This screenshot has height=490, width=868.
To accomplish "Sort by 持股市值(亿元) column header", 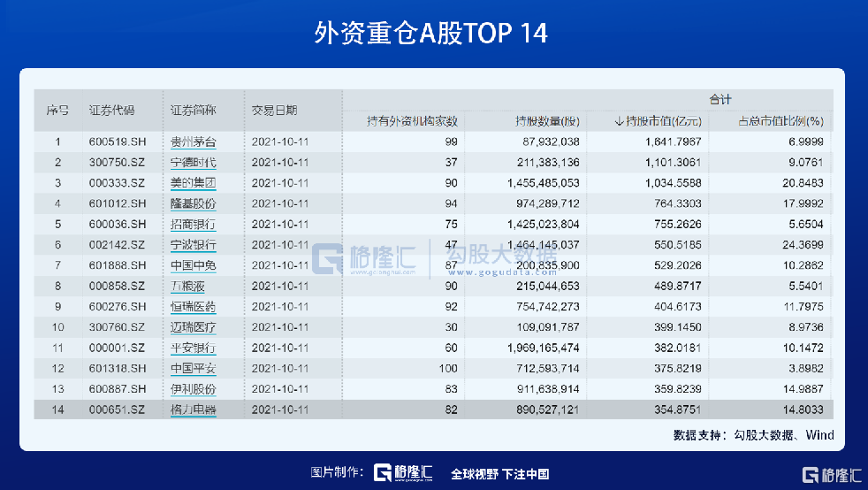I will (658, 121).
